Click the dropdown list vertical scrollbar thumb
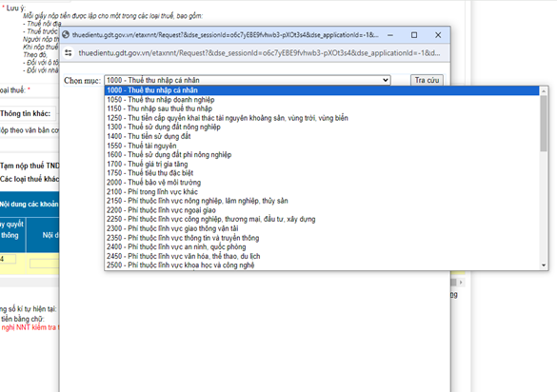Viewport: 557px width, 392px height. [x=544, y=124]
